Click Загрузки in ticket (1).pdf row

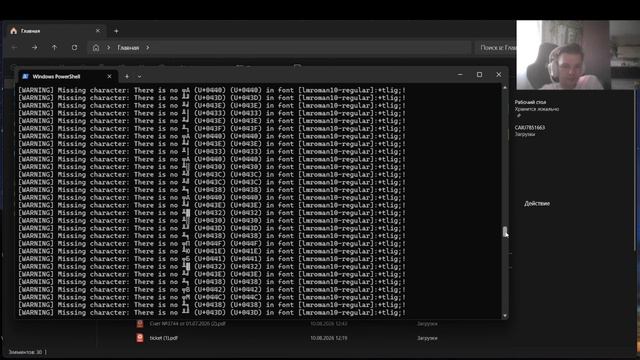[x=427, y=338]
